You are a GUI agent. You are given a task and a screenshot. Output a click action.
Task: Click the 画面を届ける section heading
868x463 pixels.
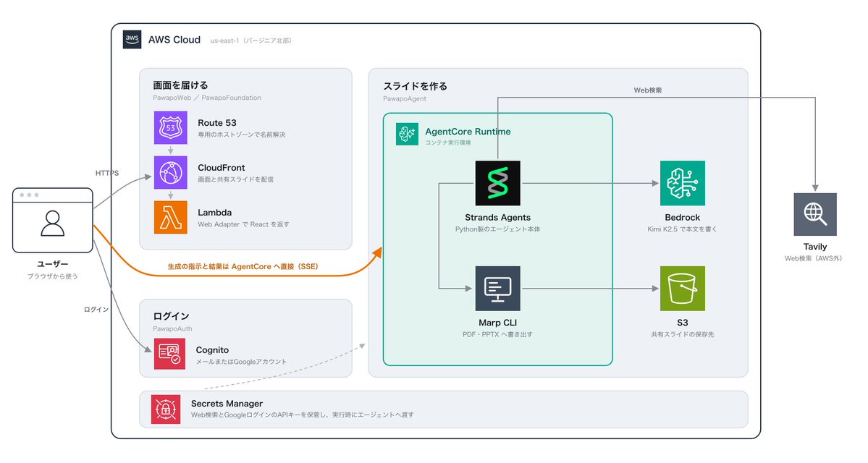(x=180, y=85)
